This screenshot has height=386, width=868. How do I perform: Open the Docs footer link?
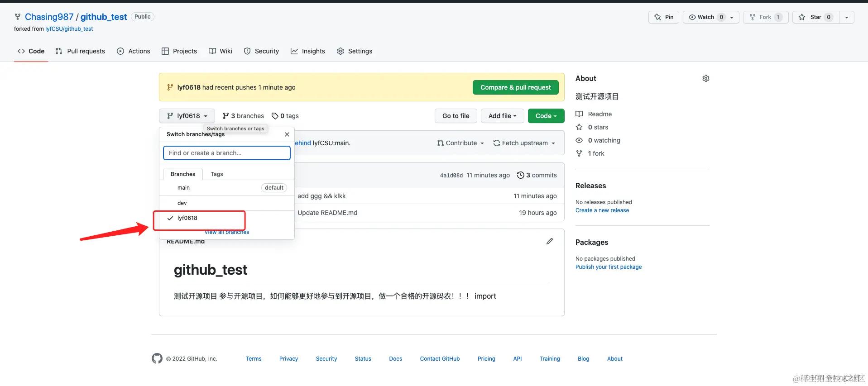click(396, 359)
